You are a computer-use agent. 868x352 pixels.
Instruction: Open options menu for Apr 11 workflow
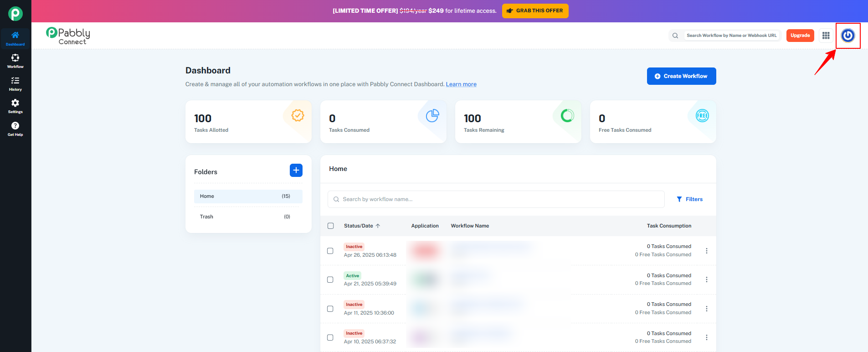click(x=707, y=309)
